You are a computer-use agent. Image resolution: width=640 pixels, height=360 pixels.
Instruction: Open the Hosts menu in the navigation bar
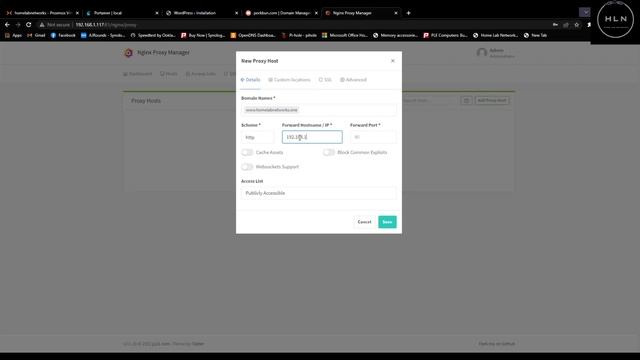click(169, 74)
